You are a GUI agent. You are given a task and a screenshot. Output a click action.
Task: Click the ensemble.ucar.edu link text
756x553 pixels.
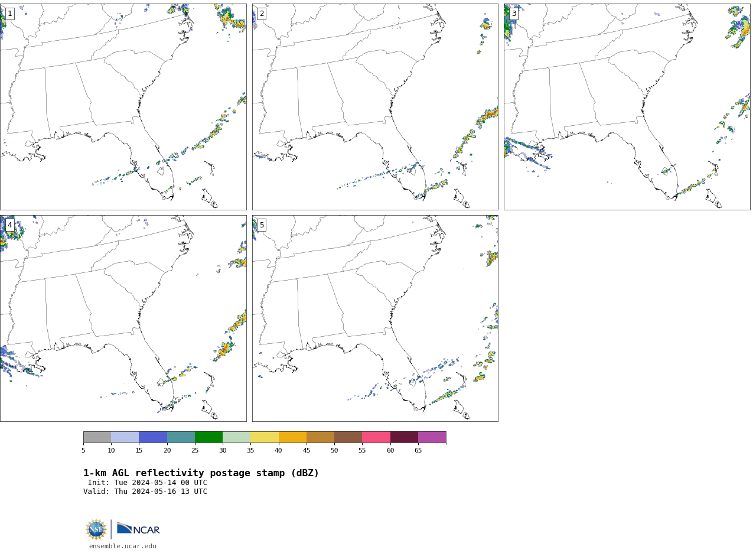pos(123,546)
